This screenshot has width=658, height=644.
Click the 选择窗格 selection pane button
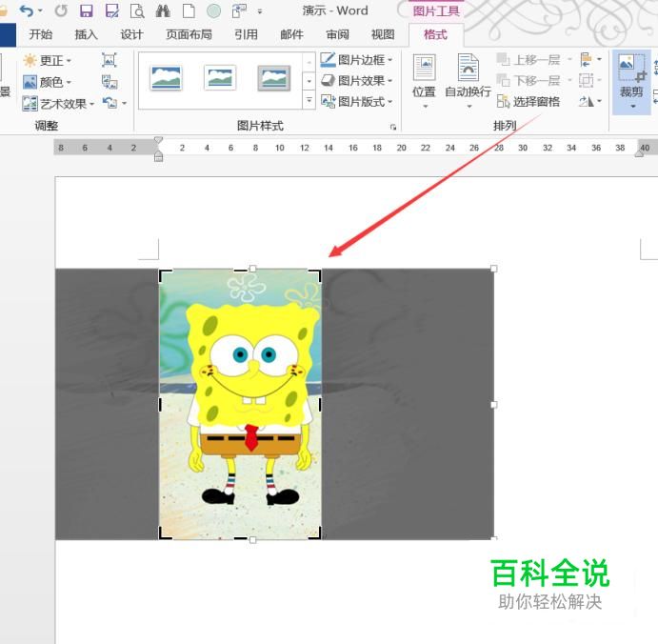point(528,101)
